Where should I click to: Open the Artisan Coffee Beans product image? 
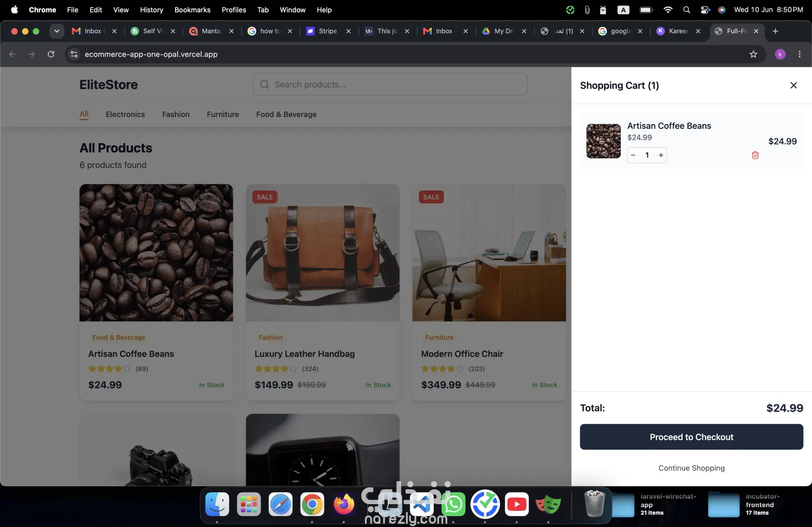click(156, 253)
